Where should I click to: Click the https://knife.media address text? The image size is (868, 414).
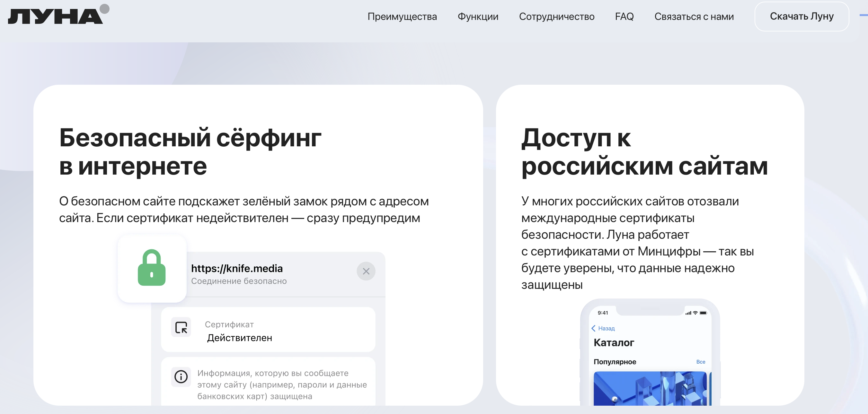[x=237, y=268]
